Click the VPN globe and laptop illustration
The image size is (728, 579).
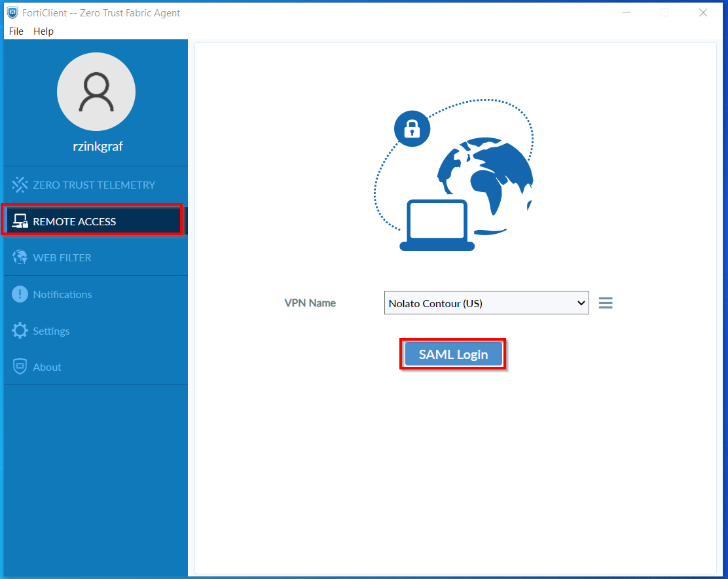pyautogui.click(x=454, y=175)
